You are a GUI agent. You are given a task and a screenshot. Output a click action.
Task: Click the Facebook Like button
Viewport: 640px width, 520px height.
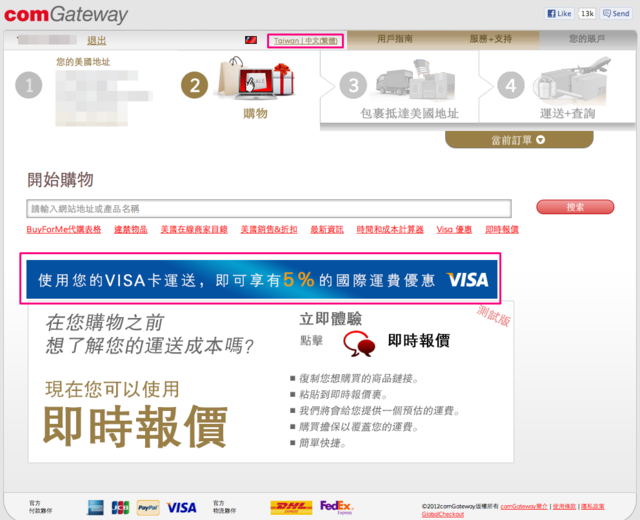[559, 13]
